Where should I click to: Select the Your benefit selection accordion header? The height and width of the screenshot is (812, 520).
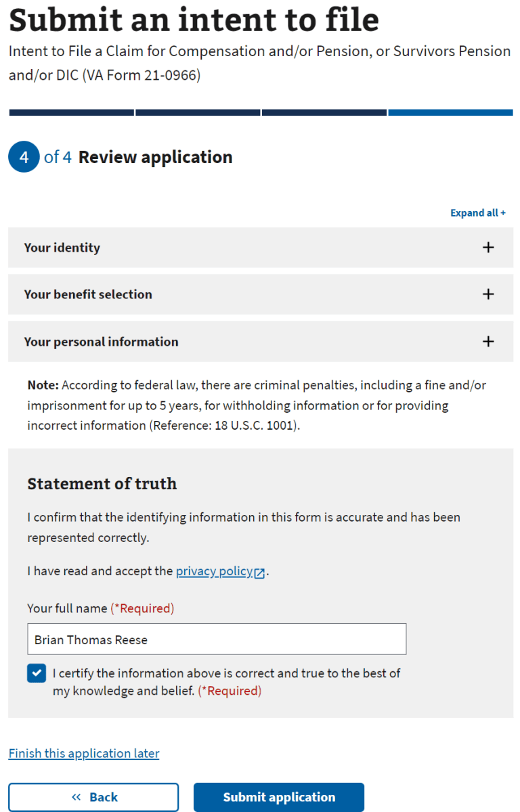point(88,294)
